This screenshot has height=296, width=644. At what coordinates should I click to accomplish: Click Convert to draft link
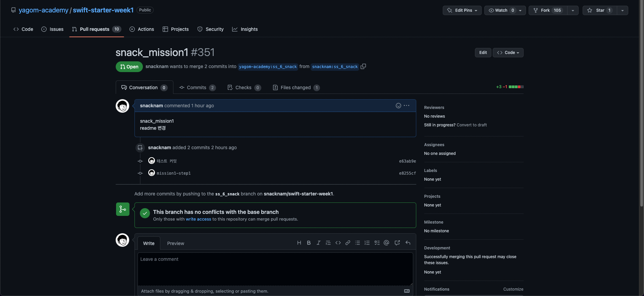[472, 125]
